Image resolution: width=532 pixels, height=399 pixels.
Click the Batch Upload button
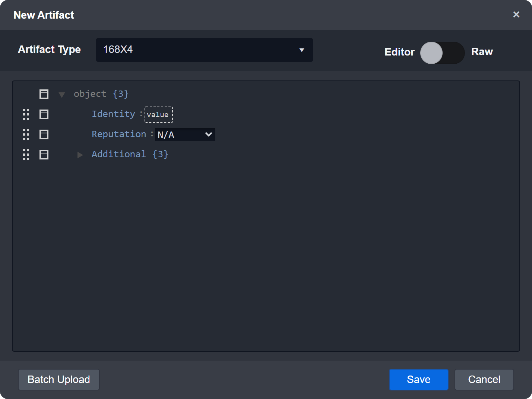tap(58, 379)
